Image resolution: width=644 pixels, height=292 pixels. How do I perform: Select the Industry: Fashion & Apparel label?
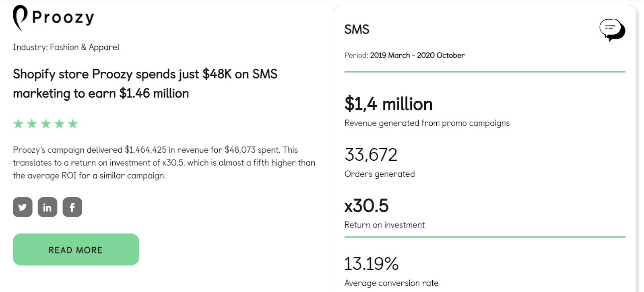(66, 47)
